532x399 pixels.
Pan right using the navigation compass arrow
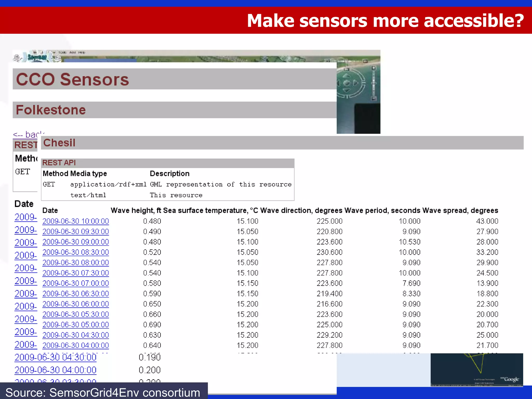[356, 83]
